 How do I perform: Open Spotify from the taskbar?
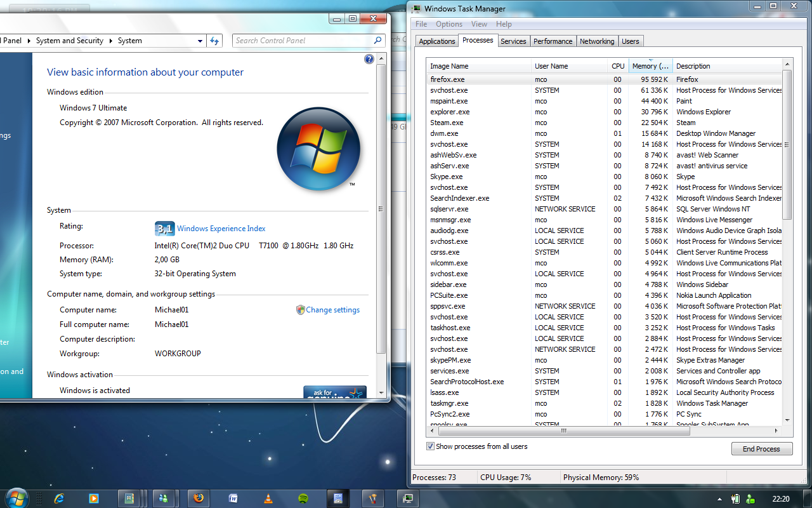(303, 498)
